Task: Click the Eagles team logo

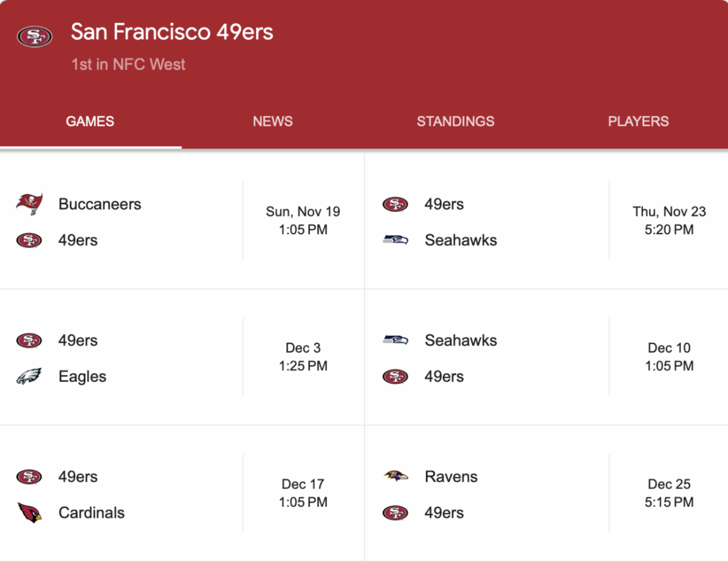Action: [x=29, y=376]
